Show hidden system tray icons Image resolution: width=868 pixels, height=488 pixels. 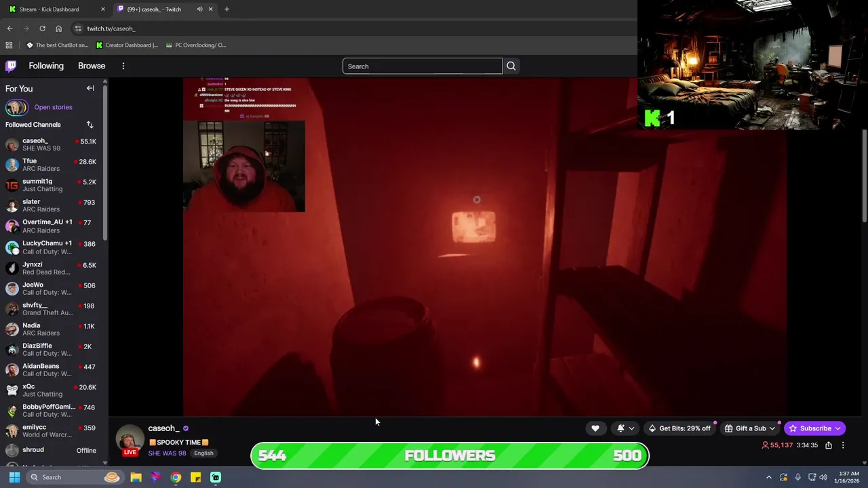pyautogui.click(x=768, y=477)
